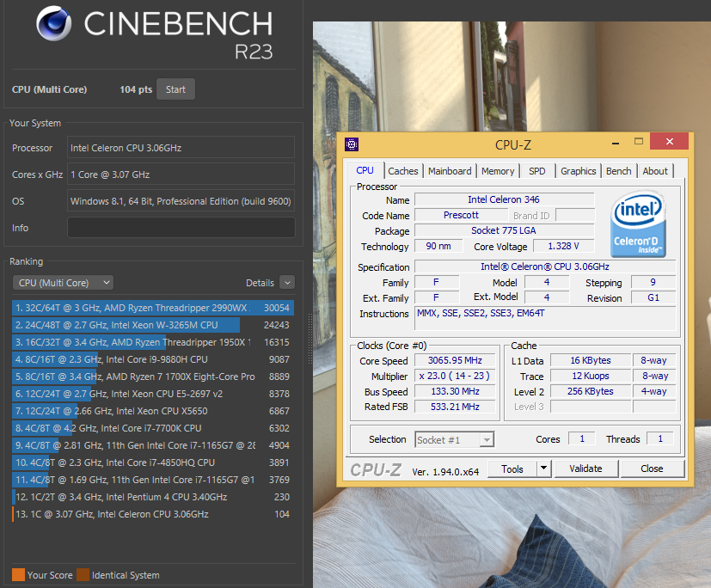711x588 pixels.
Task: Select ranking row Intel Core i7-7700K
Action: coord(153,428)
